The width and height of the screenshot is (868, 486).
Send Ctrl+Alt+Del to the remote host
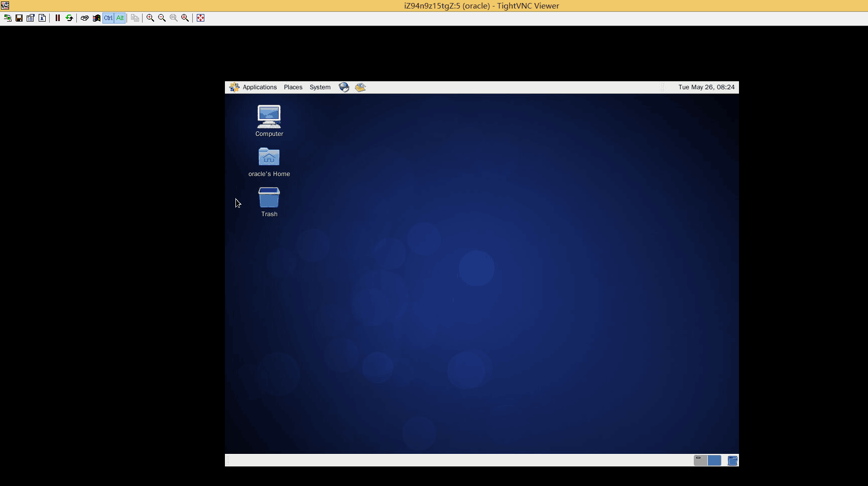[x=85, y=18]
